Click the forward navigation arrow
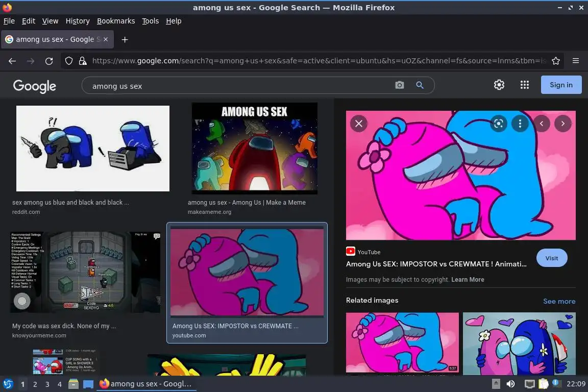Screen dimensions: 588x392 coord(31,61)
